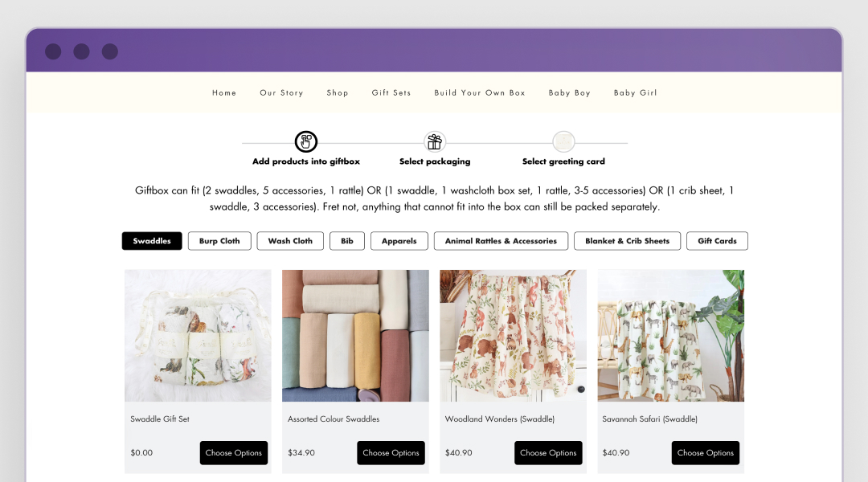Switch to Burp Cloth category
Screen dimensions: 868x482
pyautogui.click(x=219, y=241)
